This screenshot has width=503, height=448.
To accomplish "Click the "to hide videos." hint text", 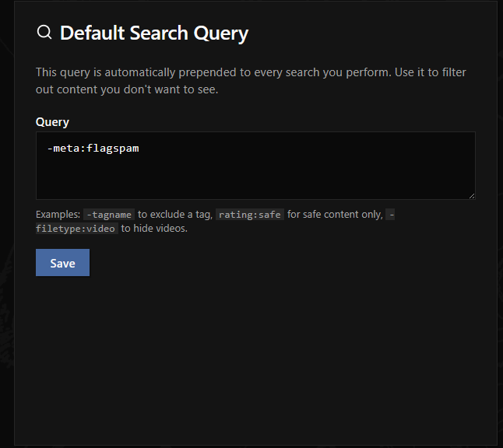I will 154,229.
